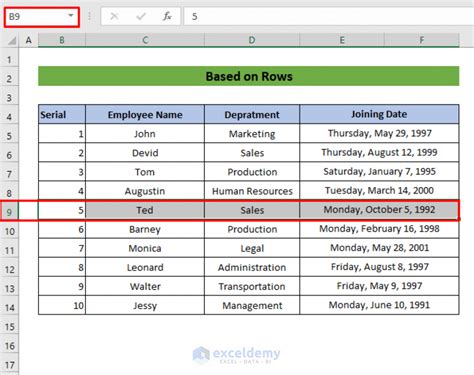
Task: Click the formula bar showing 5
Action: pos(328,16)
